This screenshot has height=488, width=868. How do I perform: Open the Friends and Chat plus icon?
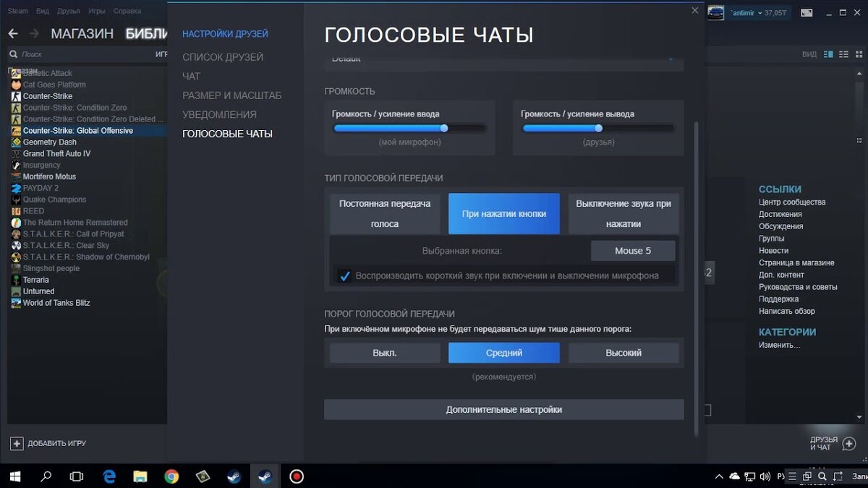[850, 443]
